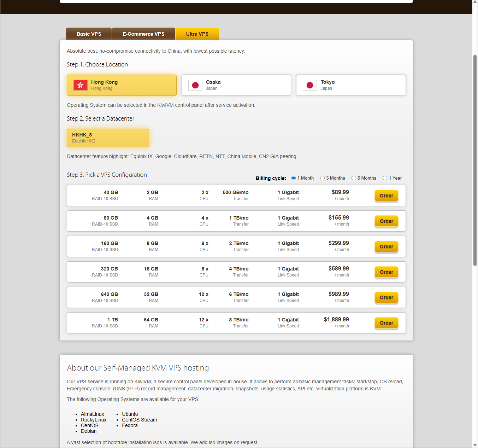Viewport: 478px width, 448px height.
Task: Click the Japan flag next to Tokyo
Action: [x=310, y=85]
